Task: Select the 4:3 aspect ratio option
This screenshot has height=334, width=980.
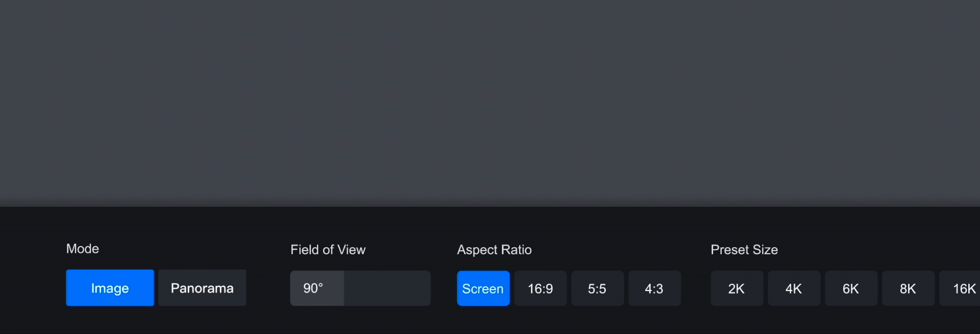Action: [654, 289]
